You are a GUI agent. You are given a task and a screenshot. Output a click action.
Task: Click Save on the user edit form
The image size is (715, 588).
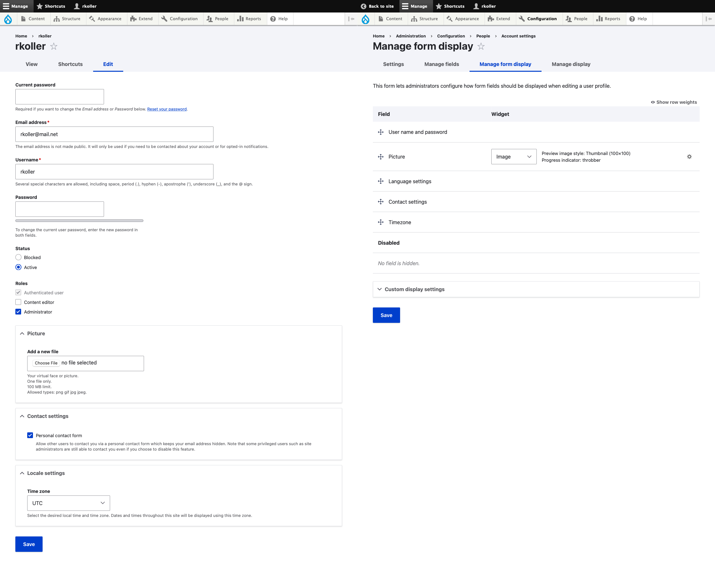click(x=29, y=544)
